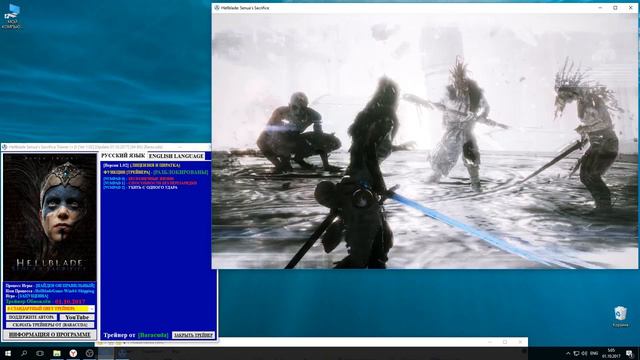
Task: Open File Explorer from the taskbar
Action: (x=57, y=353)
